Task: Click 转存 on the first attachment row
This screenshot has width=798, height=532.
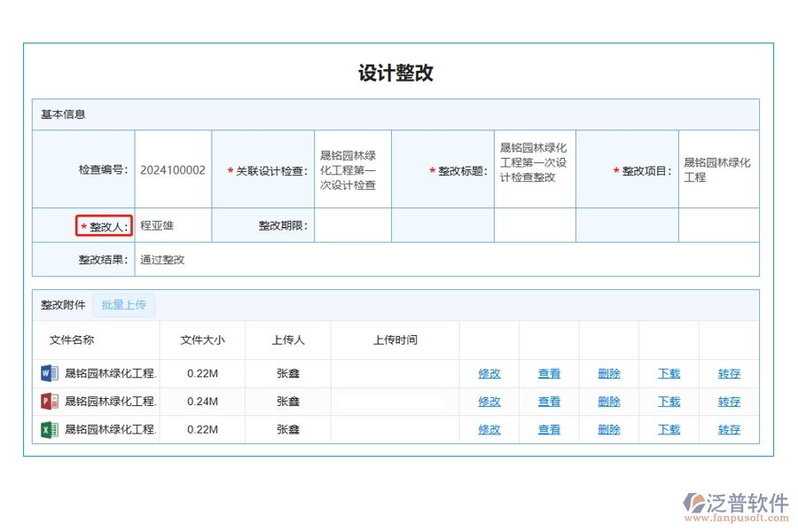Action: tap(728, 373)
